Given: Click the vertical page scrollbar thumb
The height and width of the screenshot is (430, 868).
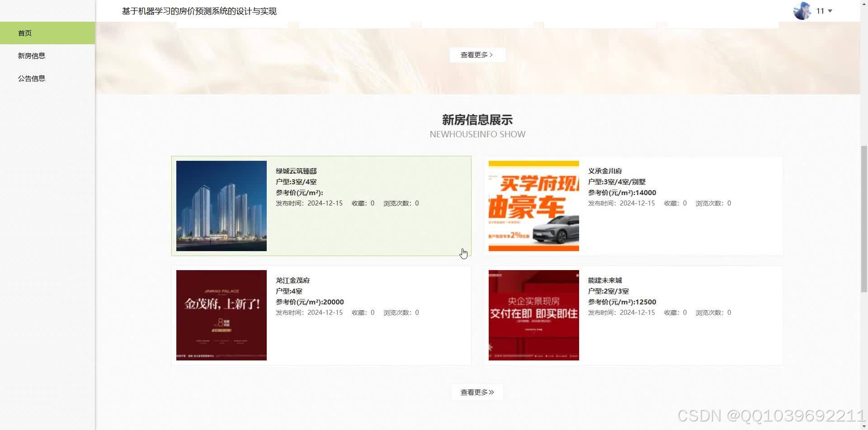Looking at the screenshot, I should pyautogui.click(x=864, y=219).
